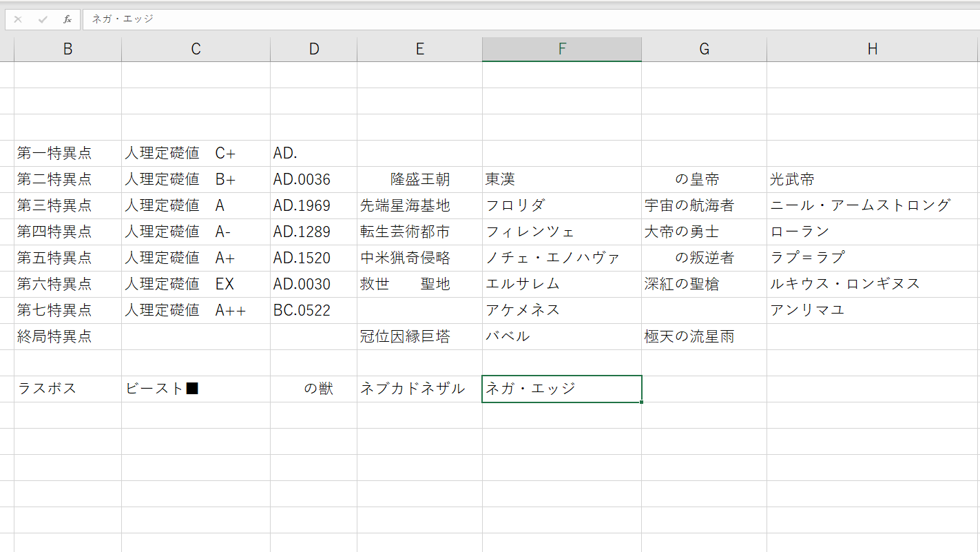
Task: Select column E header
Action: (419, 49)
